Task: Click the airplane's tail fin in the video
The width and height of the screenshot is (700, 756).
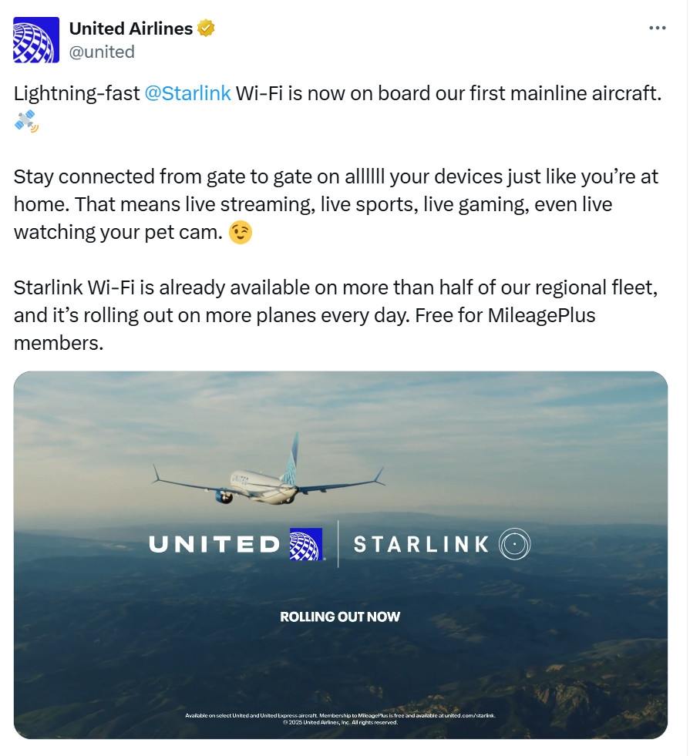Action: coord(291,459)
